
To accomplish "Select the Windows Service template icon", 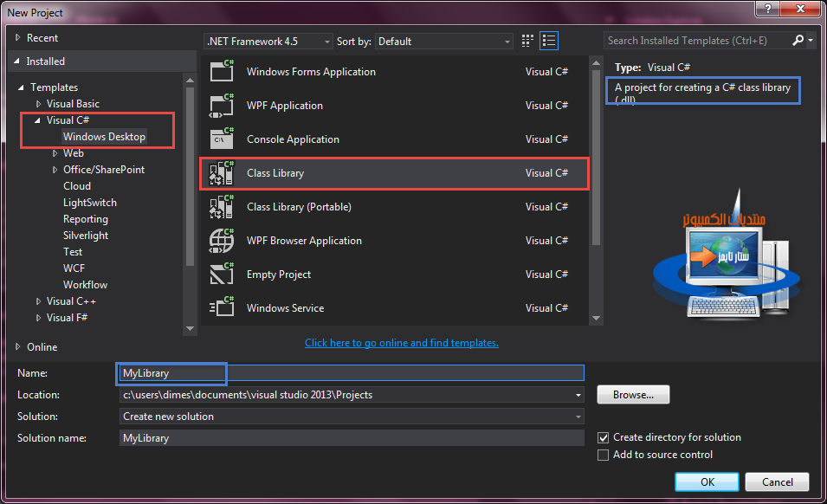I will click(222, 308).
